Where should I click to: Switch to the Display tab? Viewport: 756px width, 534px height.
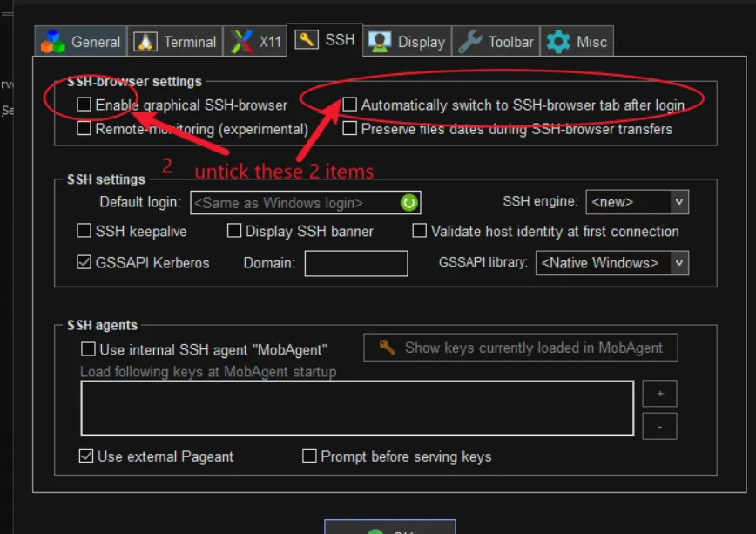coord(407,40)
